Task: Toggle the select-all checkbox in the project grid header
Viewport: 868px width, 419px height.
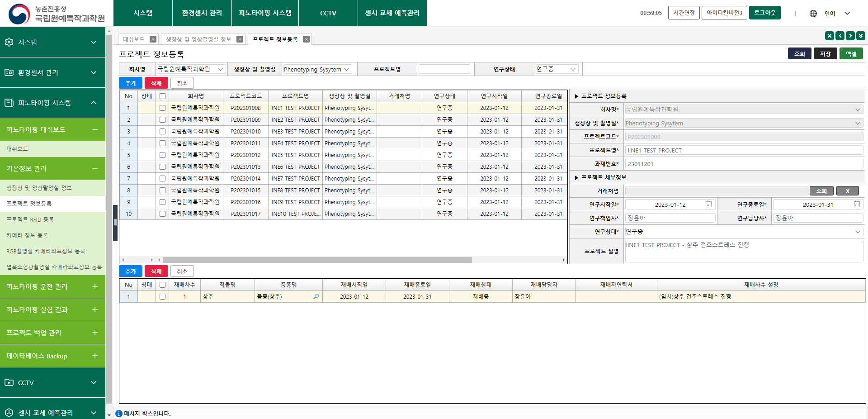Action: 162,96
